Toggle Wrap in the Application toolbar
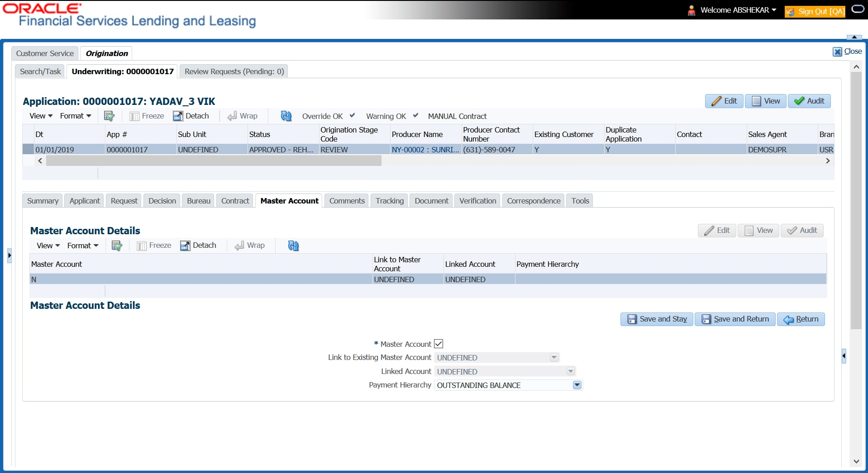 tap(243, 116)
